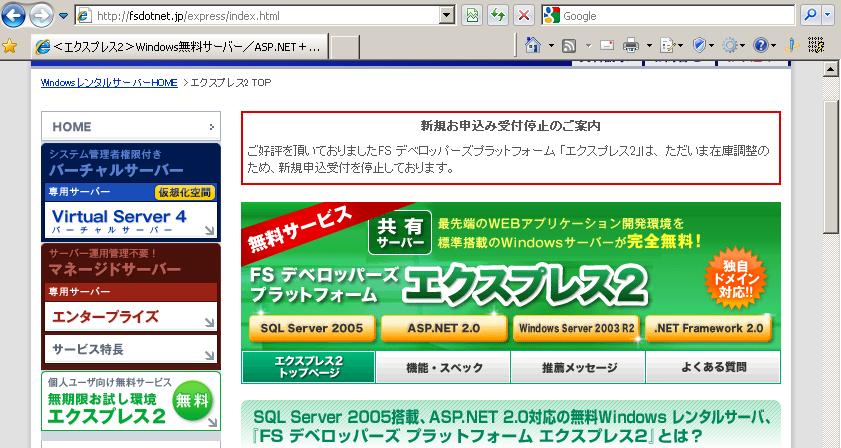Open the サービス特長 sidebar item
Image resolution: width=841 pixels, height=448 pixels.
[x=131, y=349]
